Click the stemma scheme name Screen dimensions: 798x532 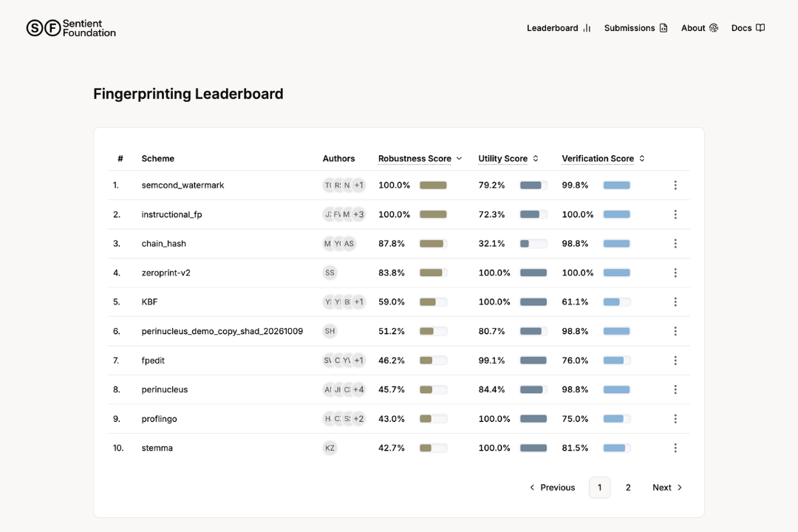(157, 448)
